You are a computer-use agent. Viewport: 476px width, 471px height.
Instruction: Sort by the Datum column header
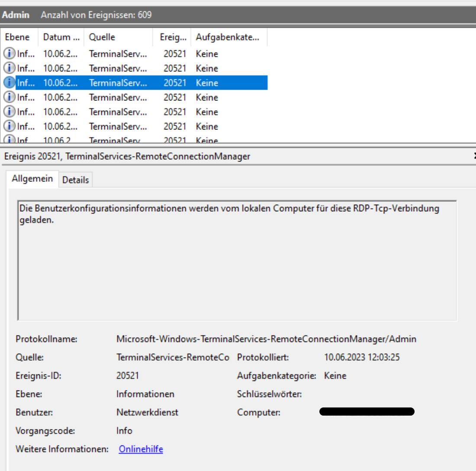click(x=61, y=37)
